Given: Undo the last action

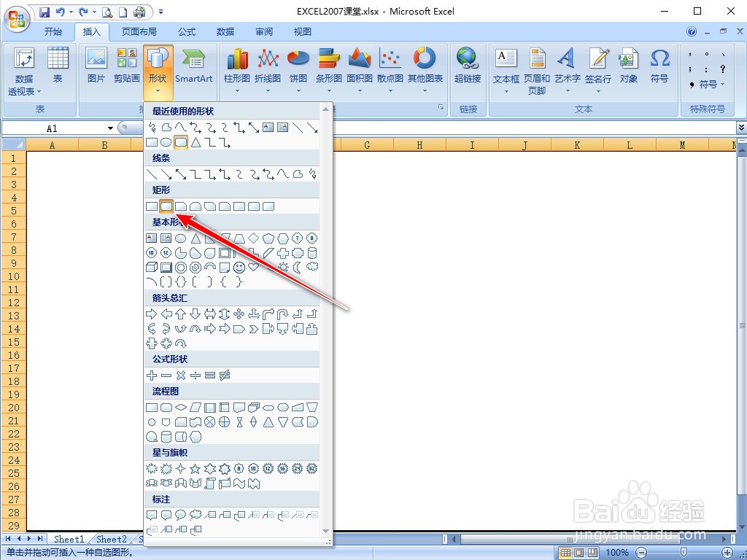Looking at the screenshot, I should (61, 12).
